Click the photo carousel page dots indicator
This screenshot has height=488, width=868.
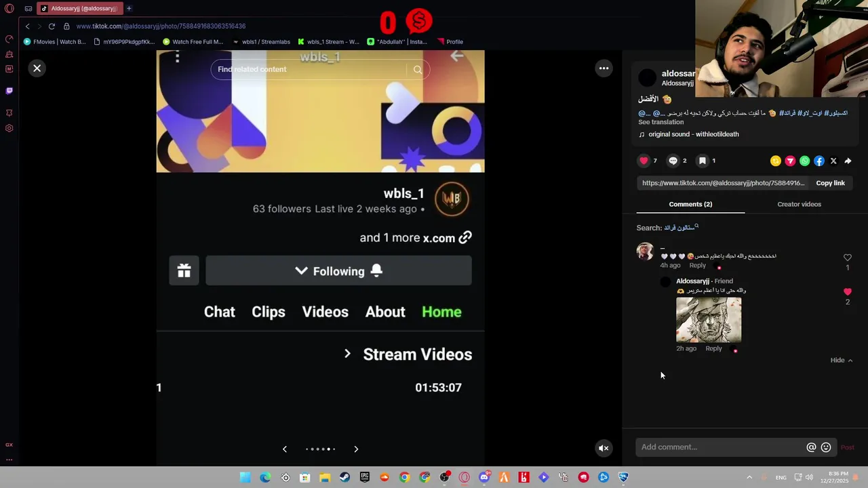[x=320, y=449]
